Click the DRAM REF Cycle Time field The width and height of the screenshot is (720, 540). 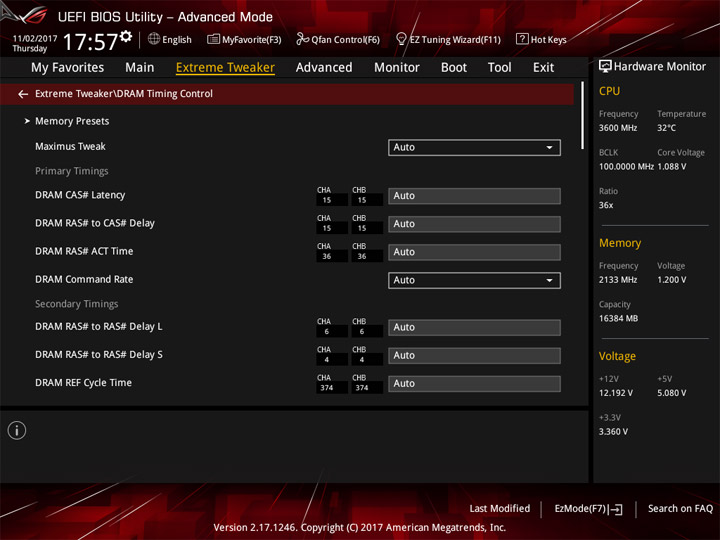pos(474,383)
